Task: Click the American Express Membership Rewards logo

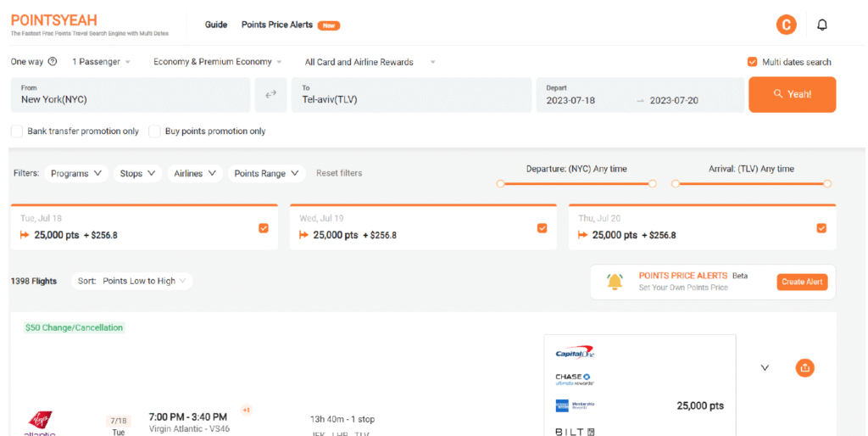Action: pos(575,405)
